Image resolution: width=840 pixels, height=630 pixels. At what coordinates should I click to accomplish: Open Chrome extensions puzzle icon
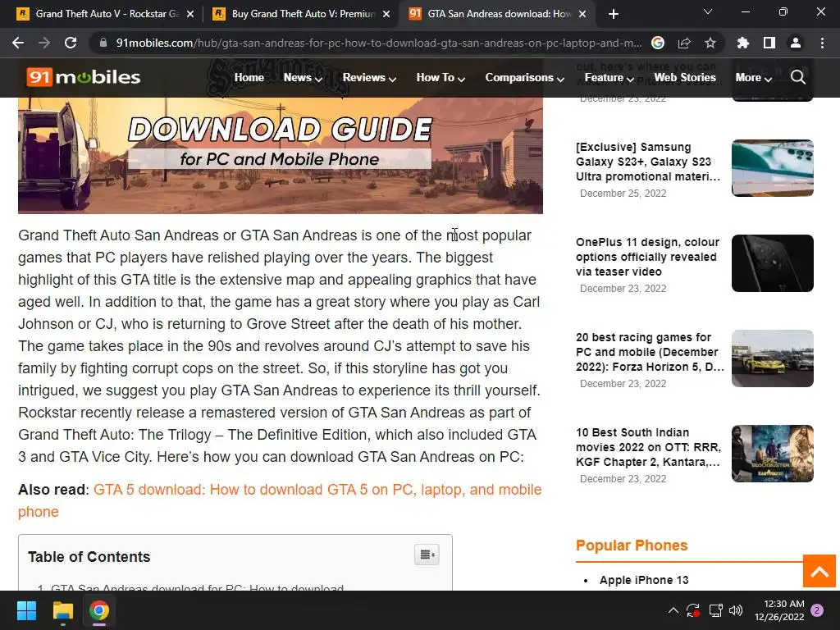(x=743, y=43)
